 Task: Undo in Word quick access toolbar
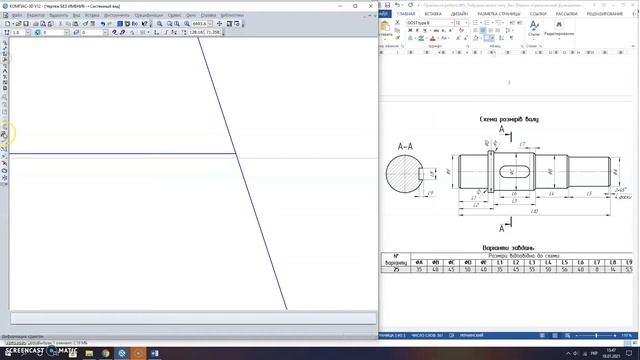(397, 5)
